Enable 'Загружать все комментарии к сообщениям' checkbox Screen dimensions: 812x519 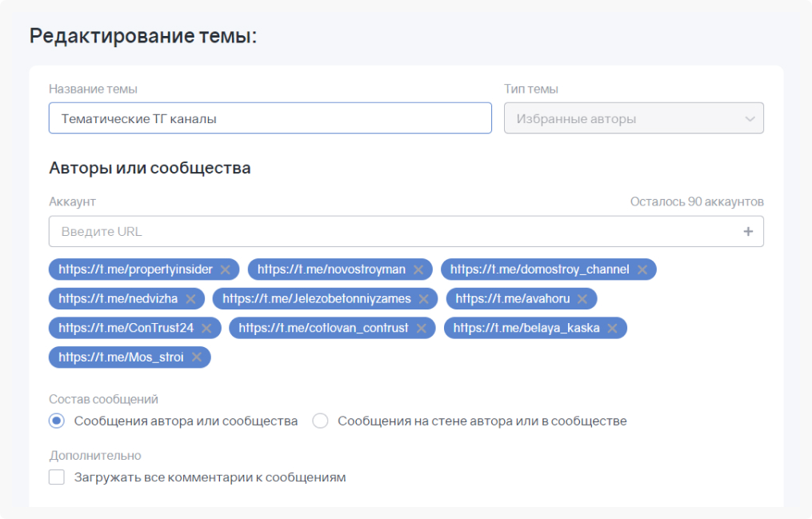pyautogui.click(x=56, y=477)
